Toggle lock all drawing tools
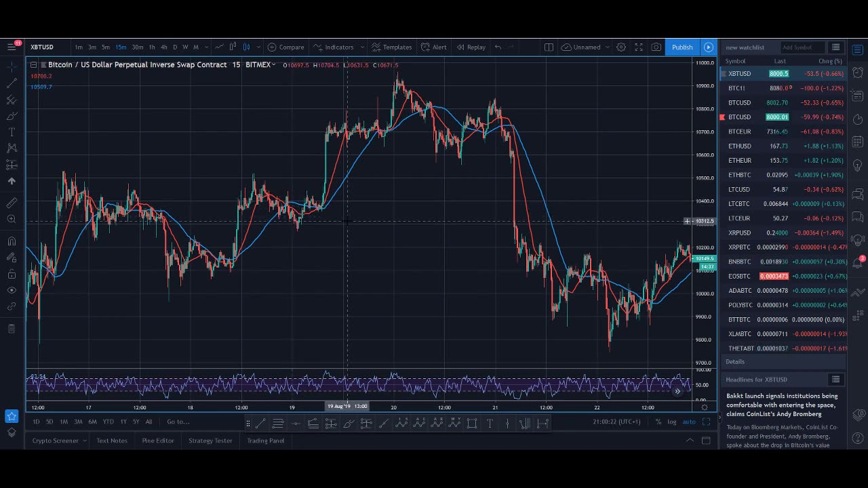 pyautogui.click(x=12, y=274)
